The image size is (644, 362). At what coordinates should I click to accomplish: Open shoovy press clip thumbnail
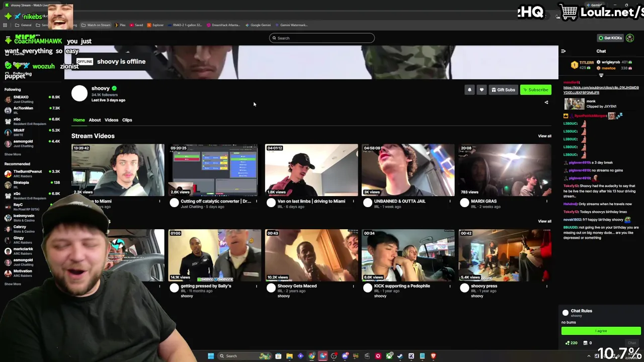[505, 255]
